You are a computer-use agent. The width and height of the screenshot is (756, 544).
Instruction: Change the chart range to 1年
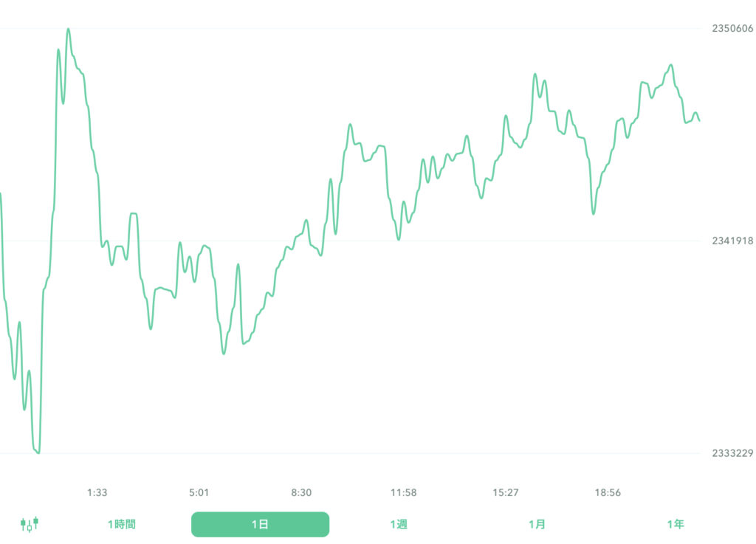676,525
